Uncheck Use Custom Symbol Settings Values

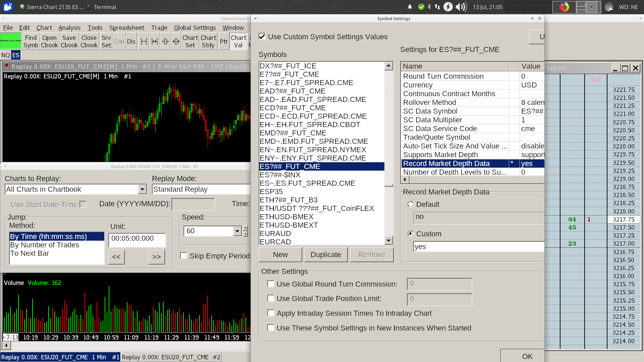[262, 37]
